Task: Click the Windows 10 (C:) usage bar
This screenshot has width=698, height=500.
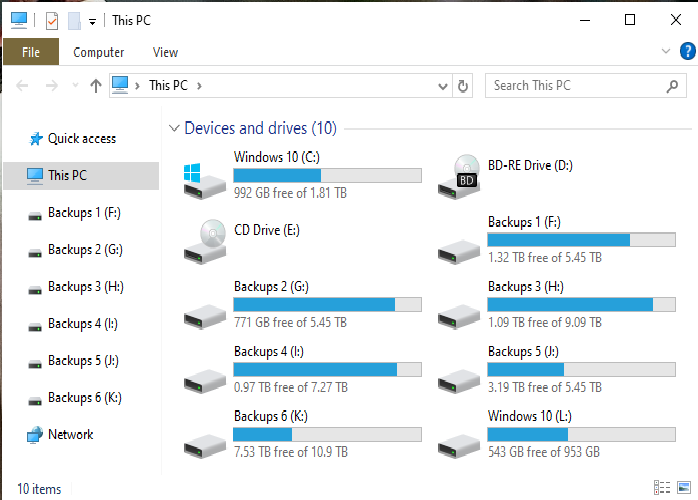Action: tap(327, 175)
